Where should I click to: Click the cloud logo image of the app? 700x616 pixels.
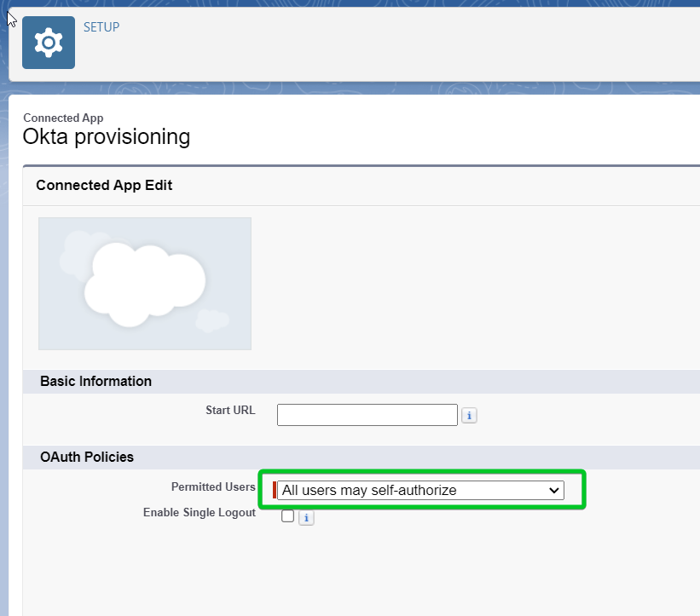(x=145, y=284)
